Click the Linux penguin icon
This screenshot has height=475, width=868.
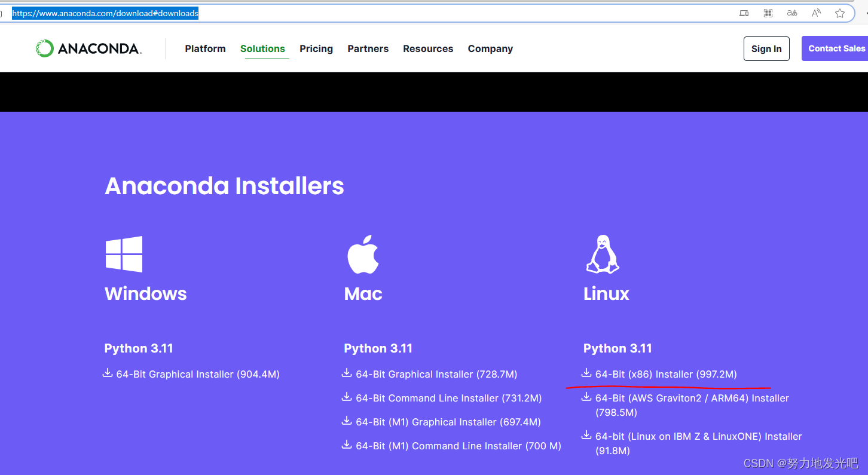[603, 254]
